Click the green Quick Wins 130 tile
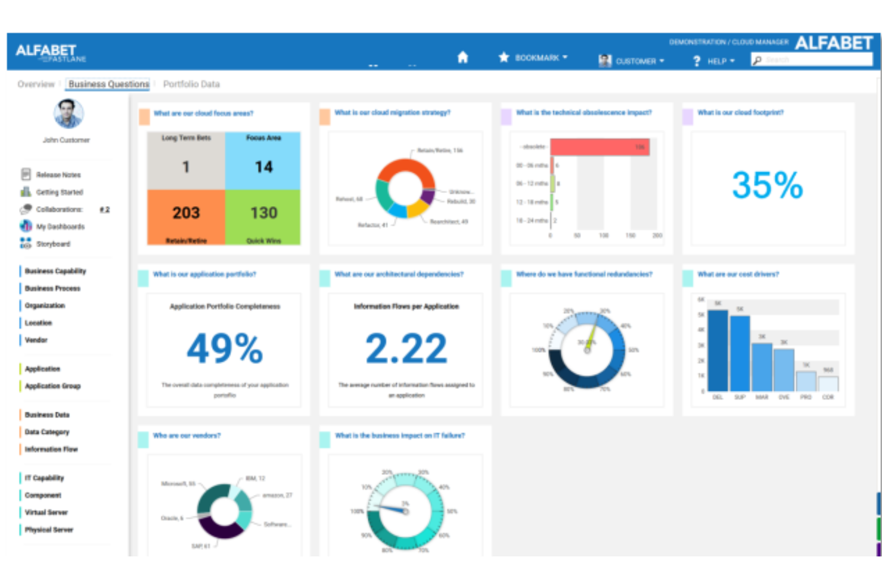Screen dimensions: 882x588 263,216
